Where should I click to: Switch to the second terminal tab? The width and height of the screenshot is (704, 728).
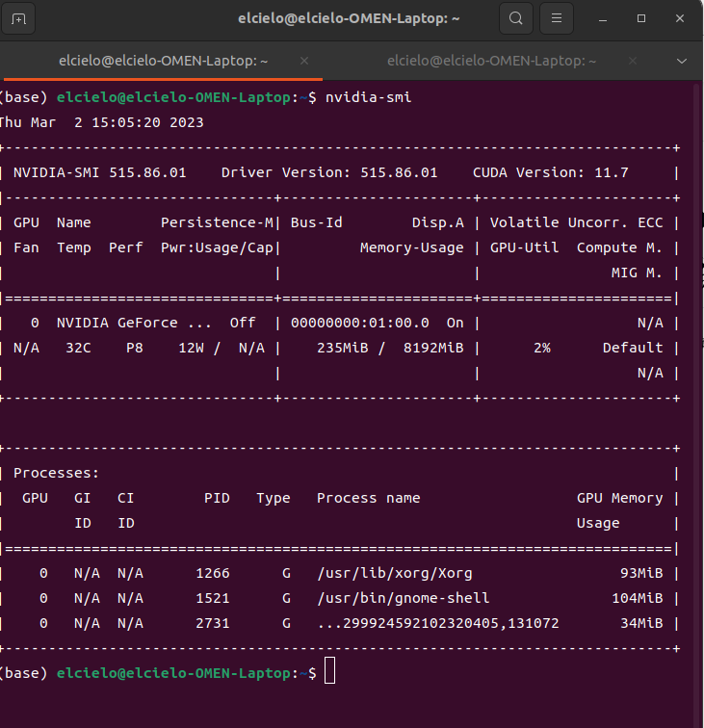(x=491, y=61)
